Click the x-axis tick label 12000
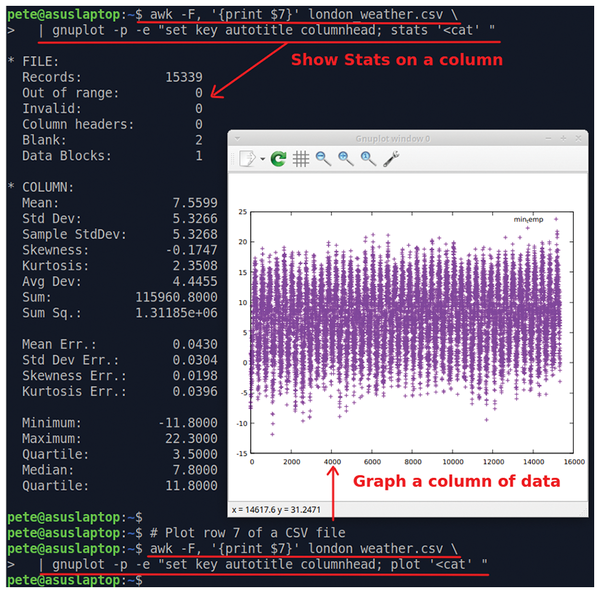 pyautogui.click(x=494, y=462)
